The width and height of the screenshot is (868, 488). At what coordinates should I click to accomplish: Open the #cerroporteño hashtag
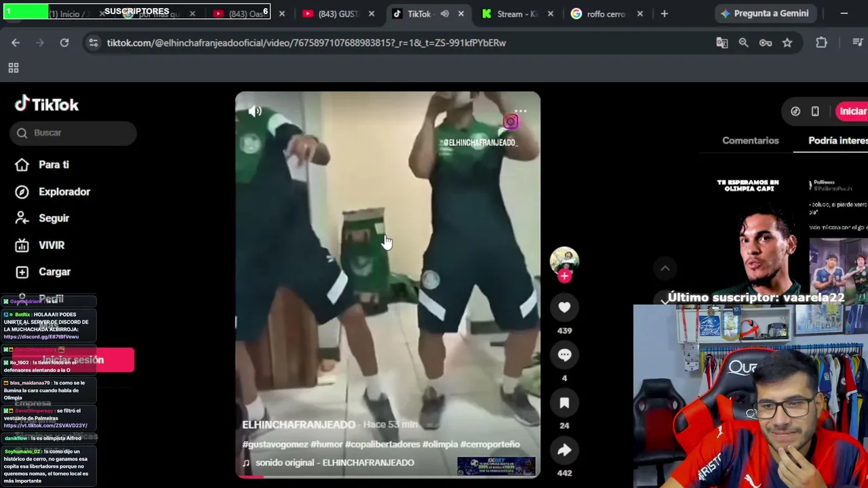click(490, 444)
